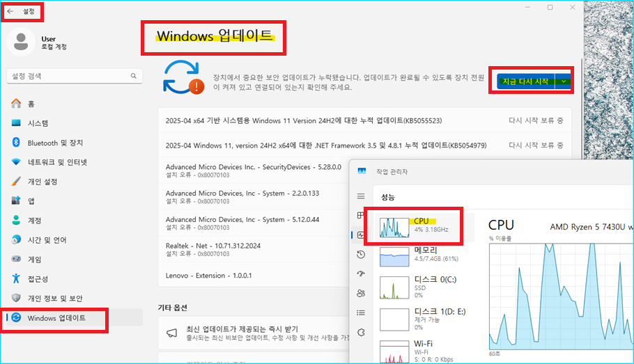Go back with the Settings arrow
Viewport: 634px width, 364px height.
pyautogui.click(x=10, y=11)
